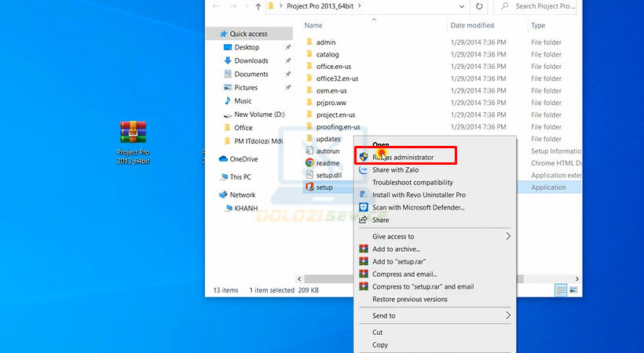The width and height of the screenshot is (644, 353).
Task: Select the admin folder icon
Action: [309, 42]
